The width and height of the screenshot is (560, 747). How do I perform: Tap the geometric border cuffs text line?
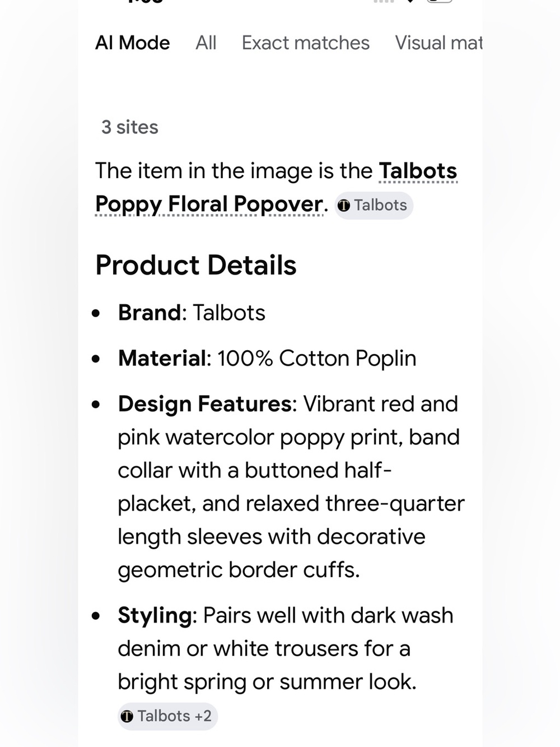tap(239, 570)
